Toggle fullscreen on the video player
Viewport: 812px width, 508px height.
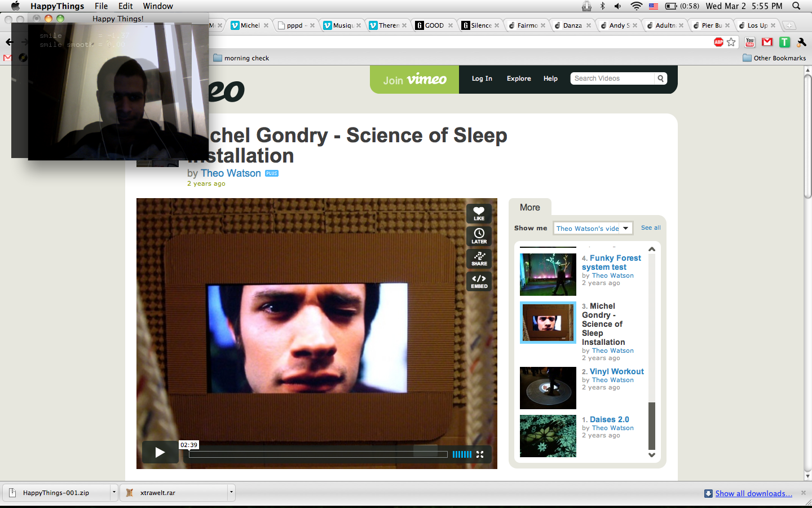click(x=480, y=454)
